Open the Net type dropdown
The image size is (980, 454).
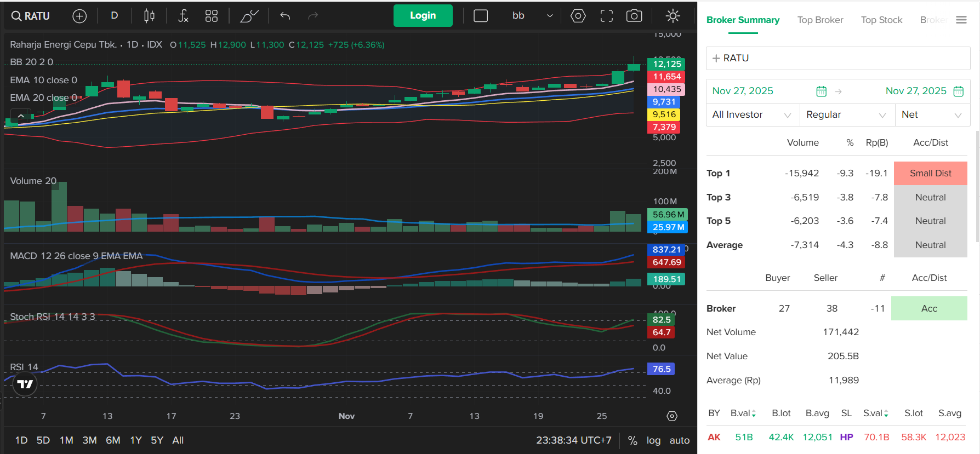[933, 115]
